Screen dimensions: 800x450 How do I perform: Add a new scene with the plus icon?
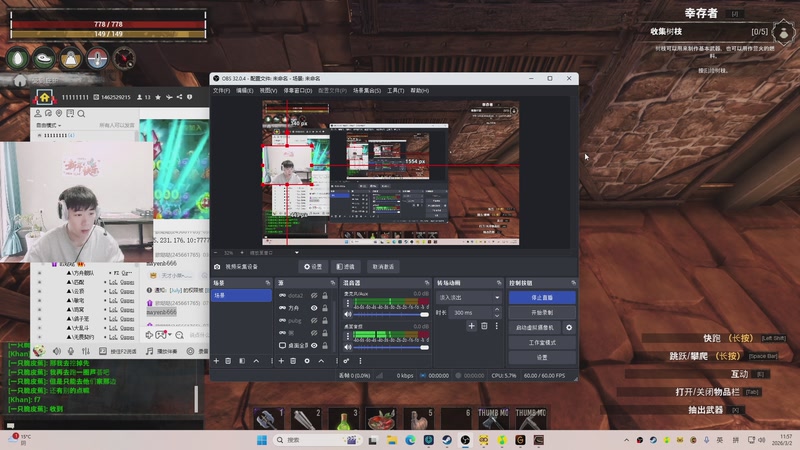(x=216, y=361)
